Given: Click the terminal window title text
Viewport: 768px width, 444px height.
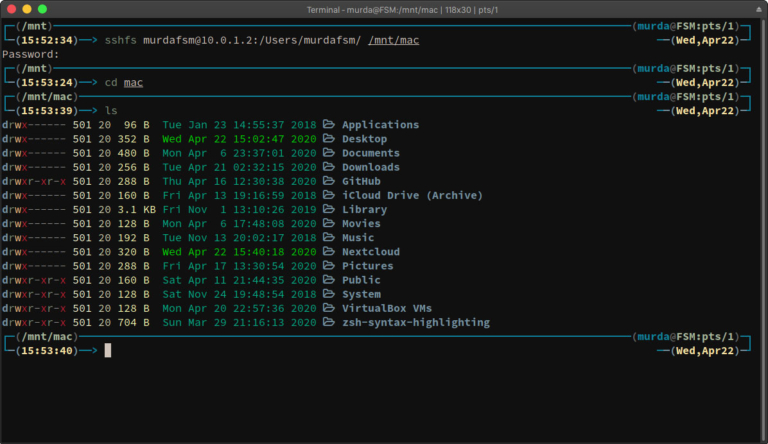Looking at the screenshot, I should [402, 10].
